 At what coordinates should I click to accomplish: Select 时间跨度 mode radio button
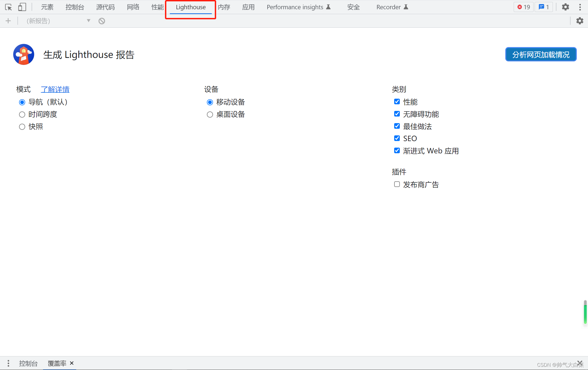[22, 114]
